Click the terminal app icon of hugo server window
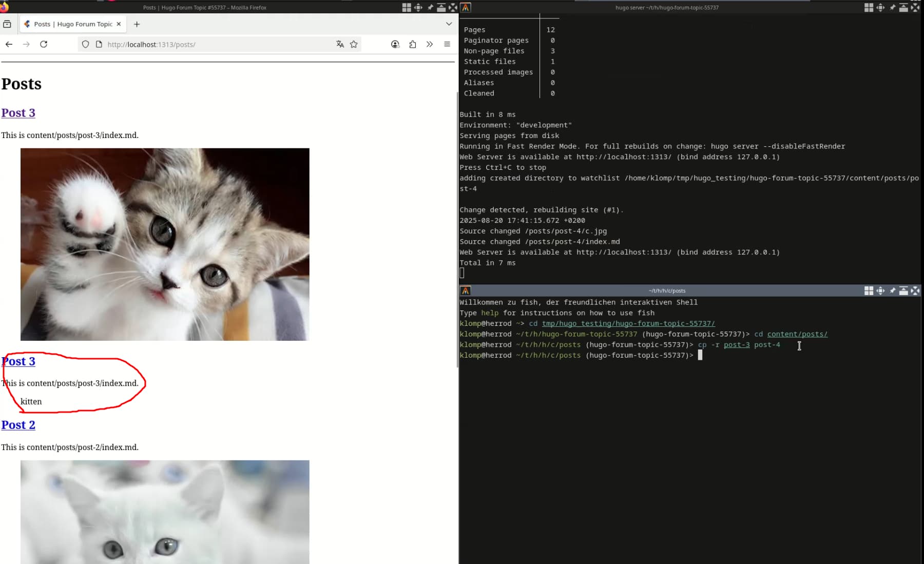 [x=466, y=7]
